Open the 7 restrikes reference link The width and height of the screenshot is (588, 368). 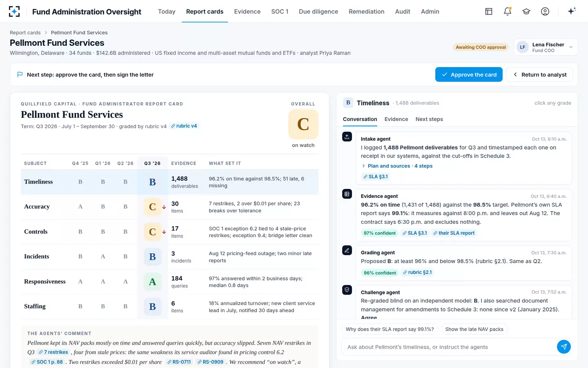(x=53, y=352)
